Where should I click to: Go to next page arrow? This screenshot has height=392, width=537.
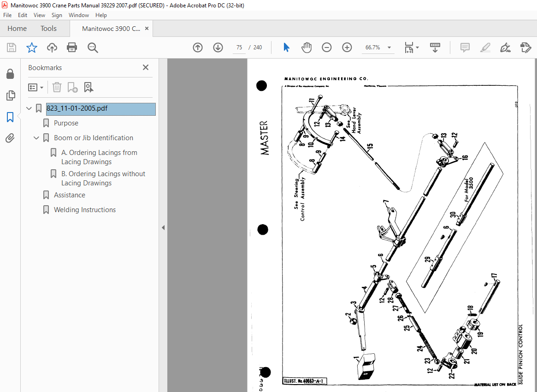coord(218,48)
